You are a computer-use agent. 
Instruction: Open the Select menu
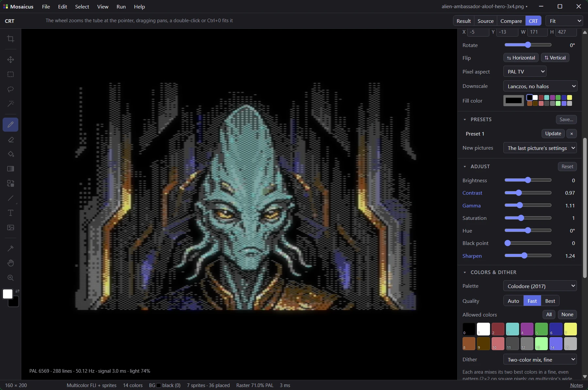[82, 7]
